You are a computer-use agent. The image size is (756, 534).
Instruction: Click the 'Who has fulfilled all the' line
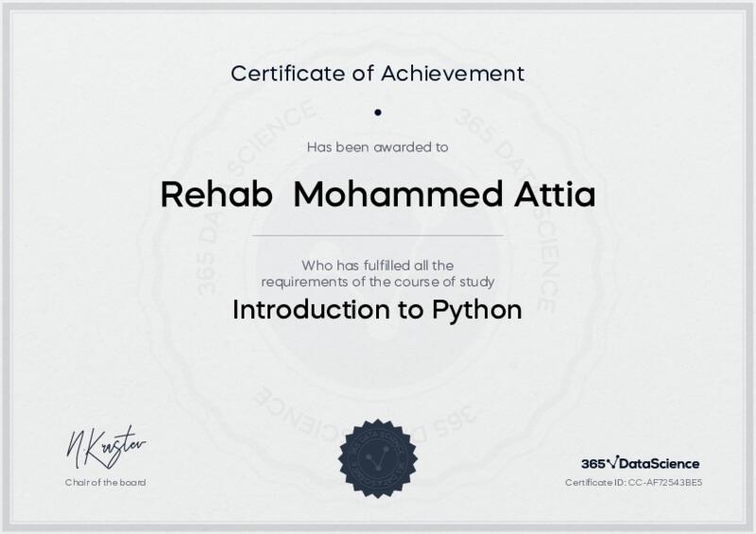(x=377, y=265)
